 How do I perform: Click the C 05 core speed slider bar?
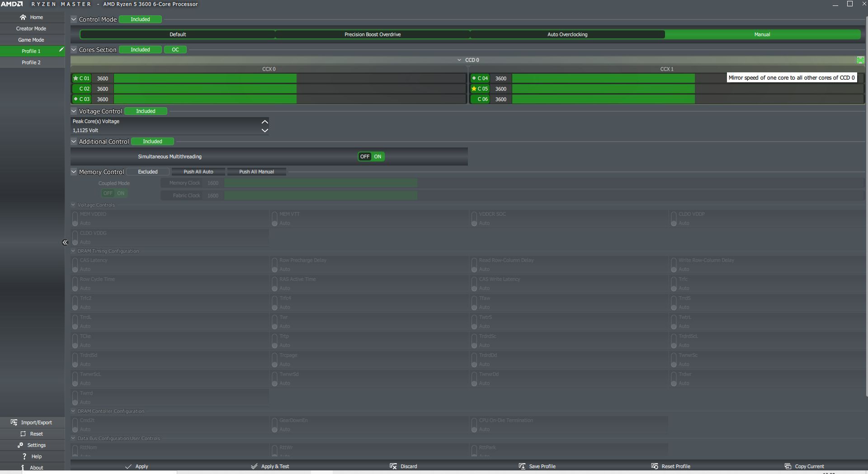[x=688, y=89]
